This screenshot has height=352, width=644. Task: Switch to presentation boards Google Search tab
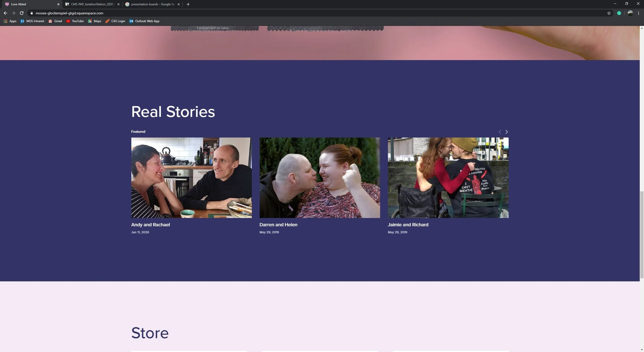(152, 4)
